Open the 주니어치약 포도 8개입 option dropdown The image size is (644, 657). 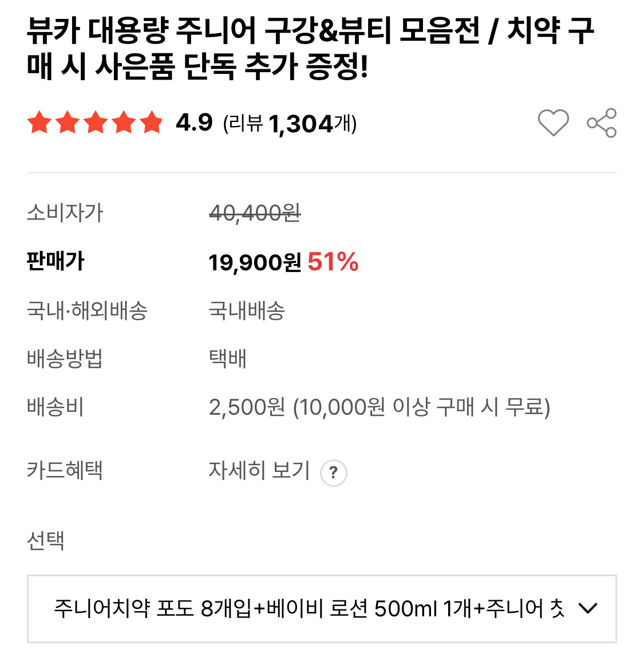click(309, 608)
